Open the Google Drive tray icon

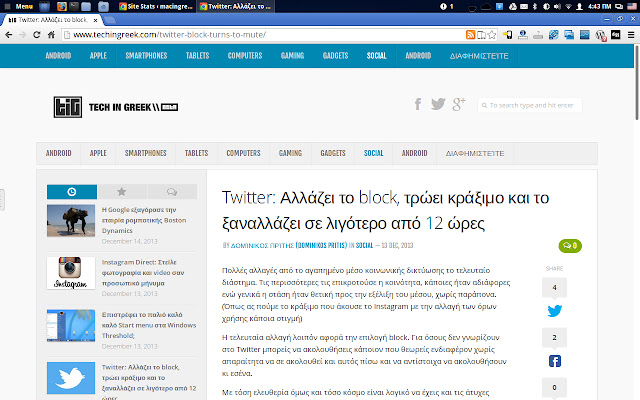click(513, 6)
